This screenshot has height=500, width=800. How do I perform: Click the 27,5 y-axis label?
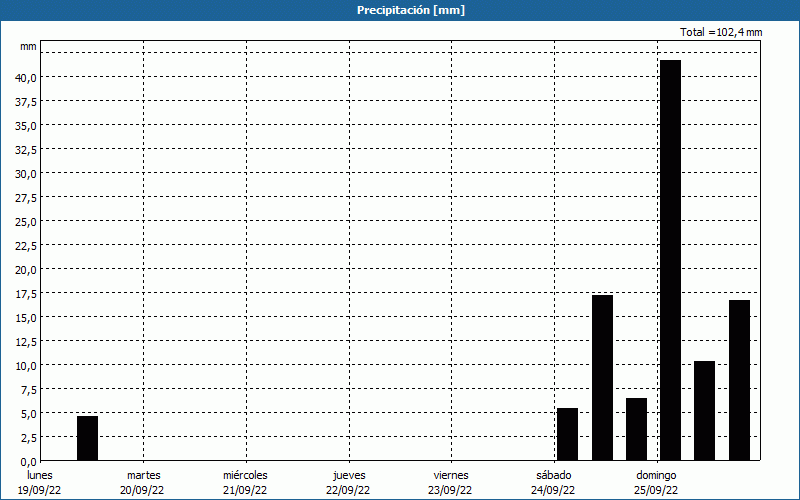pyautogui.click(x=26, y=198)
